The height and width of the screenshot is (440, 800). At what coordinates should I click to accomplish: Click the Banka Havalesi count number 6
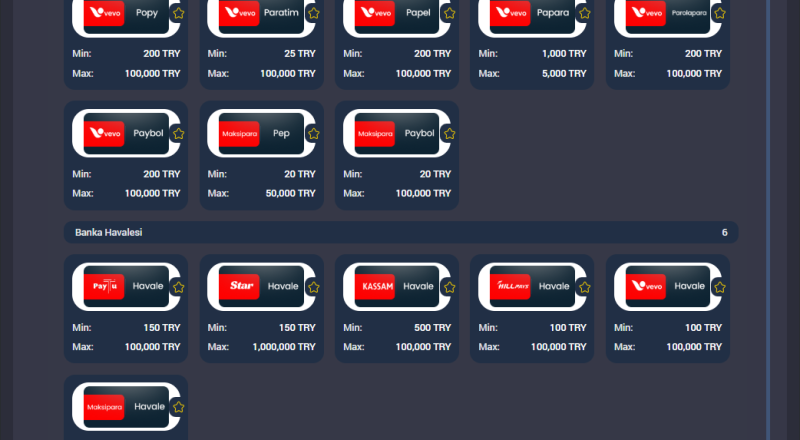coord(724,232)
